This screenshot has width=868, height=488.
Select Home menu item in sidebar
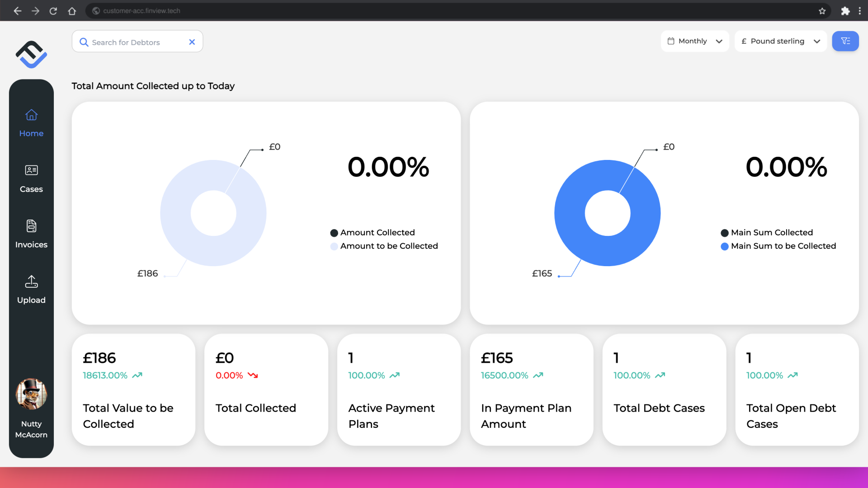coord(31,123)
